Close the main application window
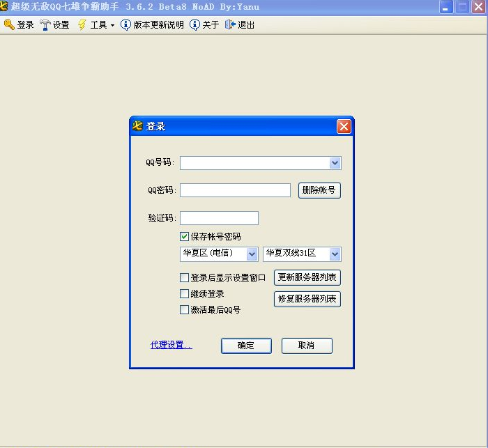This screenshot has height=448, width=488. 479,7
